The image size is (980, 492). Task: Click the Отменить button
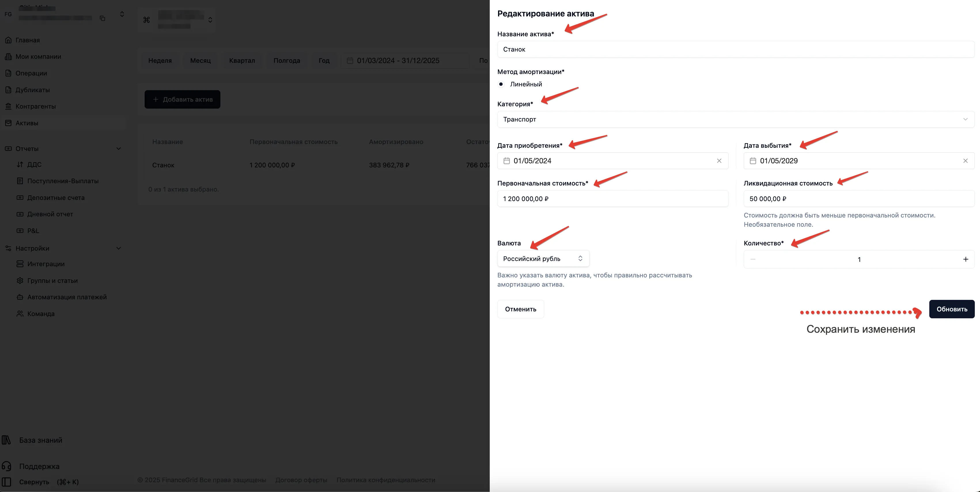click(x=521, y=309)
